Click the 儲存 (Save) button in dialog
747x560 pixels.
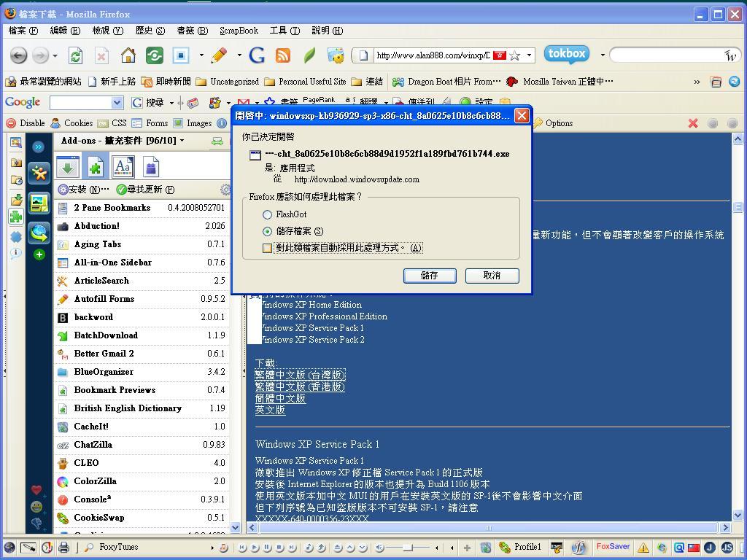429,276
